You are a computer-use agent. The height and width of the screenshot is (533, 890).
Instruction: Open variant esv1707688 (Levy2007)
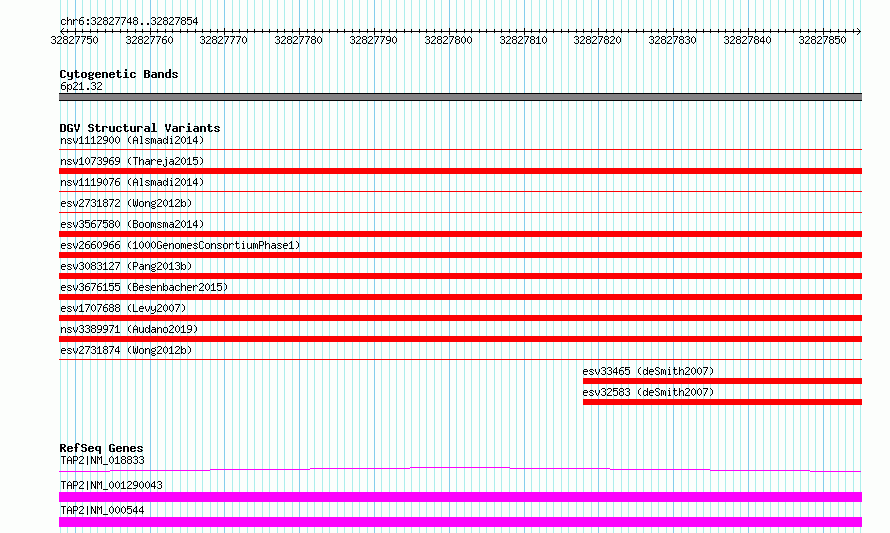[123, 308]
